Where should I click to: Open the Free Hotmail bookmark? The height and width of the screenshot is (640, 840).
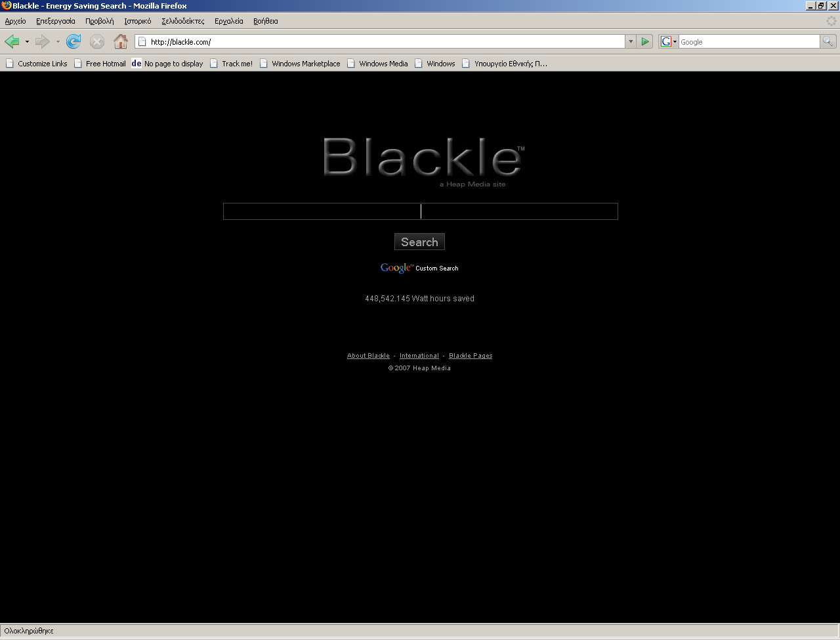[100, 64]
